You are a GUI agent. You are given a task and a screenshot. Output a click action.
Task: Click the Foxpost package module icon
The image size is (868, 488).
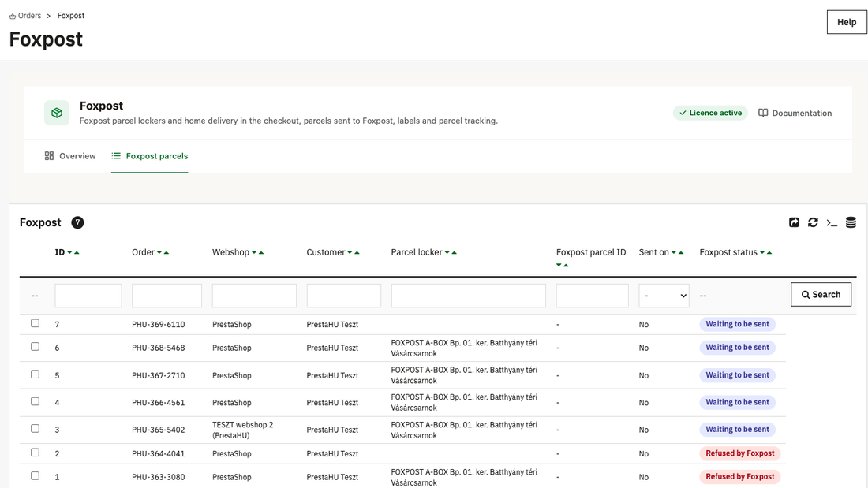[x=57, y=113]
